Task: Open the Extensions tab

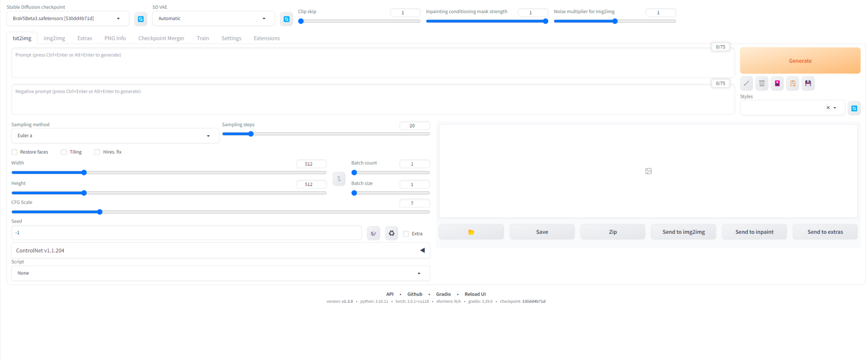Action: point(267,38)
